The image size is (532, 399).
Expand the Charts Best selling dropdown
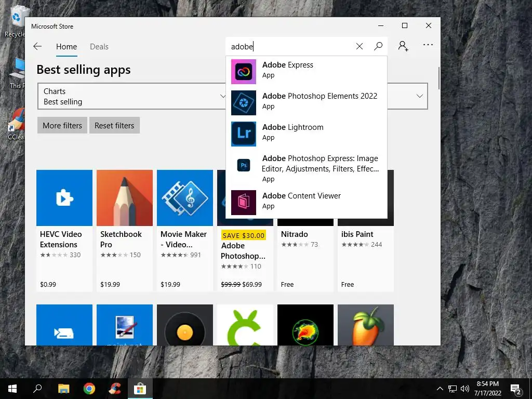[x=132, y=96]
